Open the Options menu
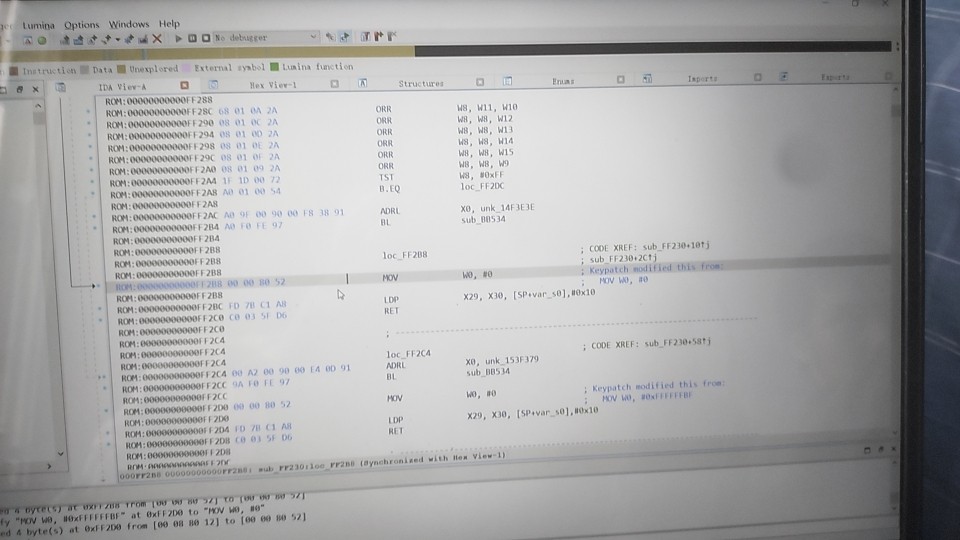This screenshot has height=540, width=960. pos(81,24)
